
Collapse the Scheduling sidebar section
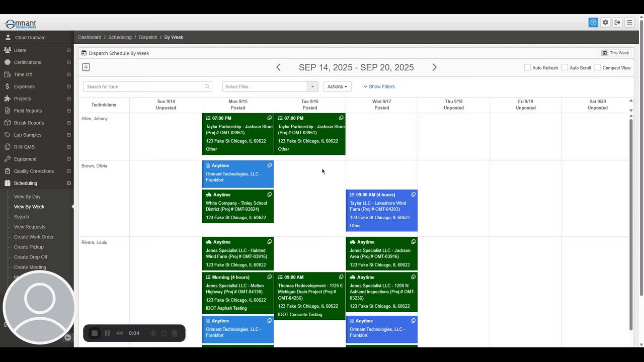coord(68,183)
